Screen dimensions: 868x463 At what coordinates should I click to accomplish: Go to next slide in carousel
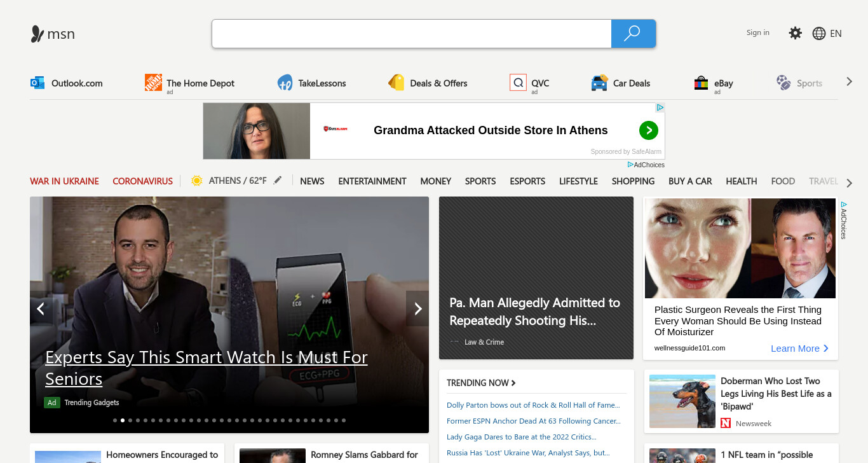click(417, 308)
